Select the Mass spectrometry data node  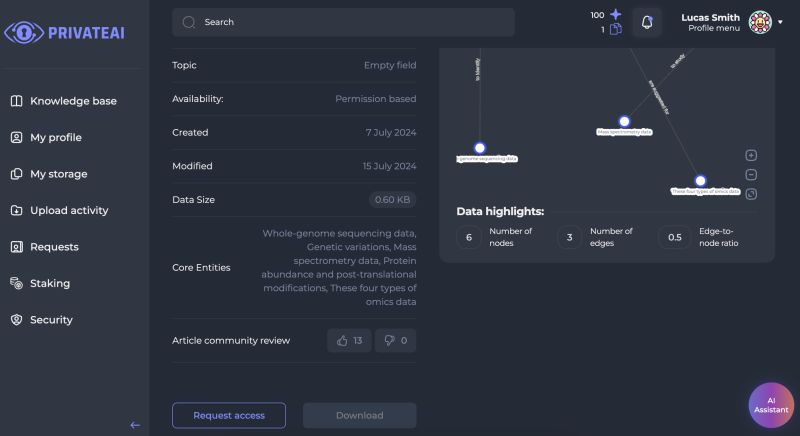[x=624, y=121]
